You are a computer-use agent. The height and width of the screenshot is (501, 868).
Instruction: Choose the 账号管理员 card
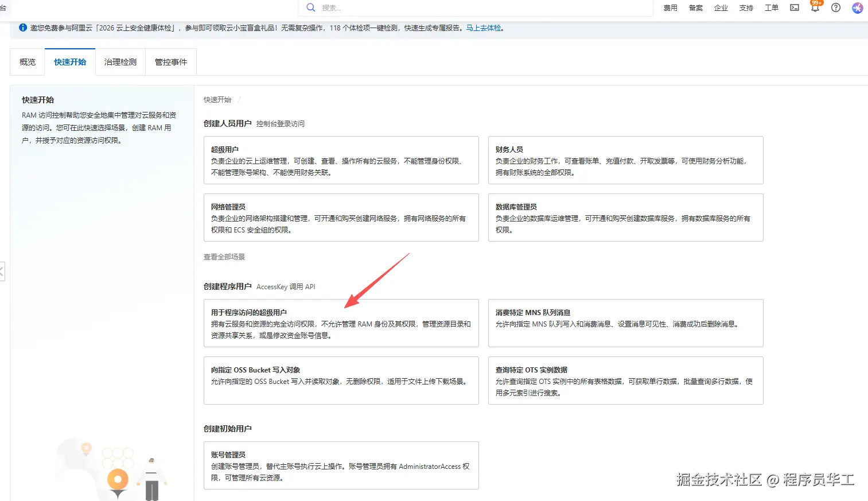[341, 465]
